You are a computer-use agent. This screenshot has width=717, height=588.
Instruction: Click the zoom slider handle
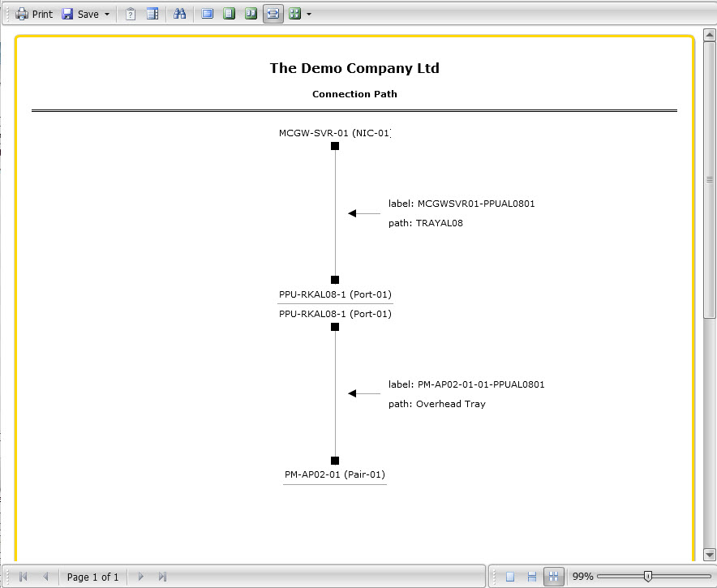pos(647,577)
